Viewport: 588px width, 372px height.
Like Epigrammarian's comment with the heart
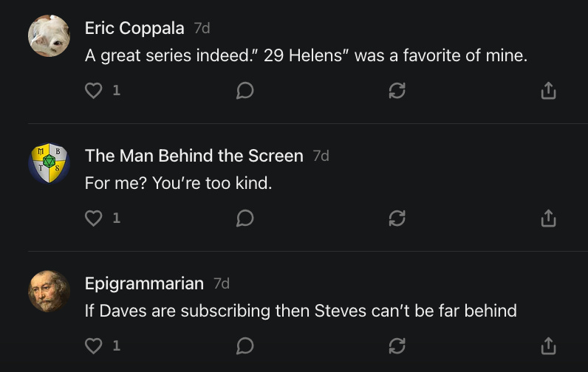coord(93,345)
